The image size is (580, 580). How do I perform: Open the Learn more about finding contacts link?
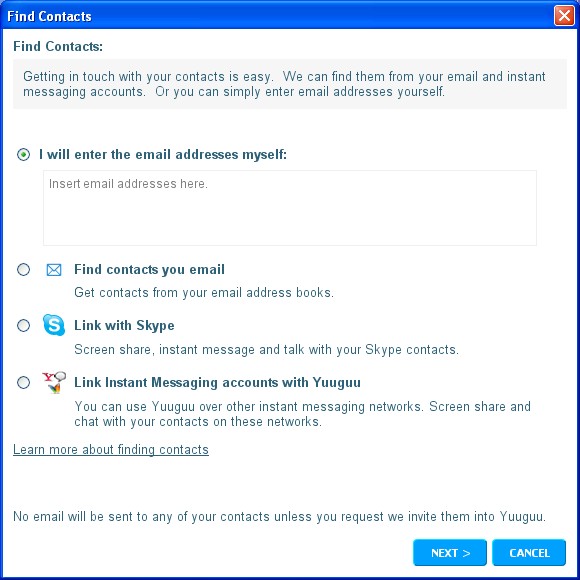pos(111,449)
